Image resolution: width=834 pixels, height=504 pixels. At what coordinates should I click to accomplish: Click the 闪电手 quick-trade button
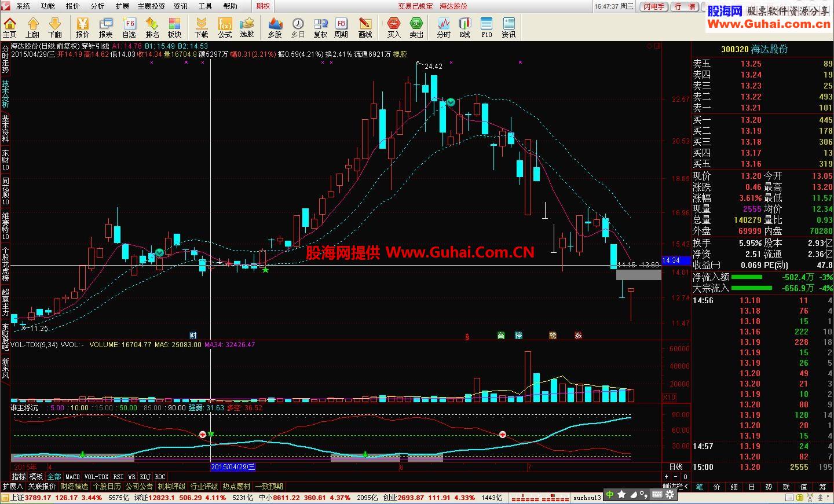654,6
